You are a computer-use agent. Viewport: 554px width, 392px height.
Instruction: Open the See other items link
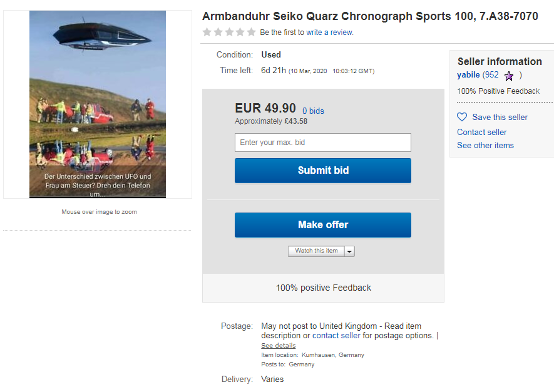[x=485, y=145]
